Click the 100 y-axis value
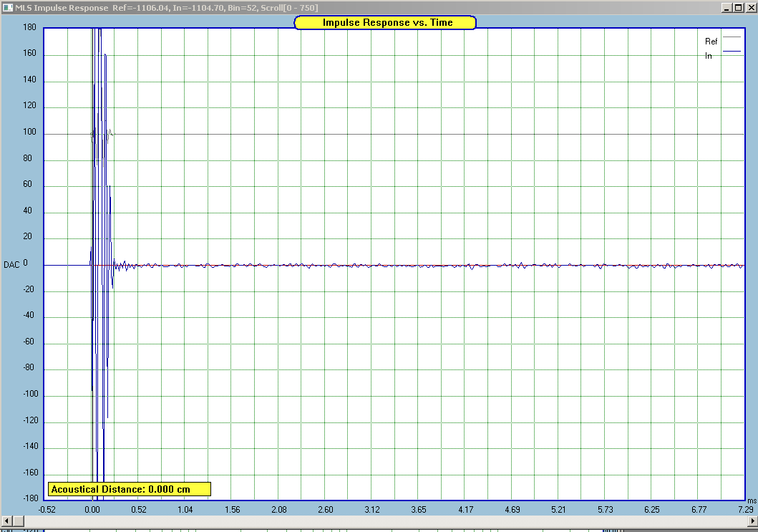Image resolution: width=758 pixels, height=532 pixels. pos(29,132)
